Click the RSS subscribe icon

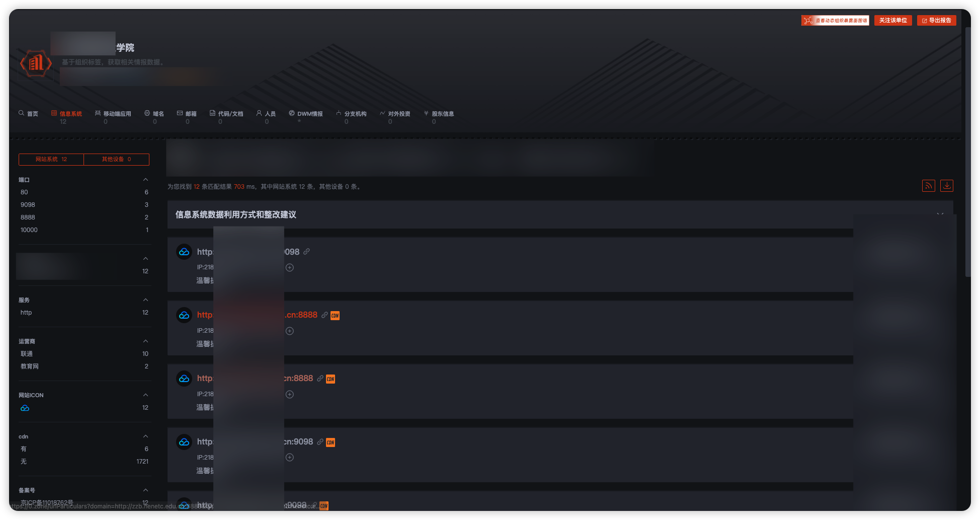coord(928,186)
